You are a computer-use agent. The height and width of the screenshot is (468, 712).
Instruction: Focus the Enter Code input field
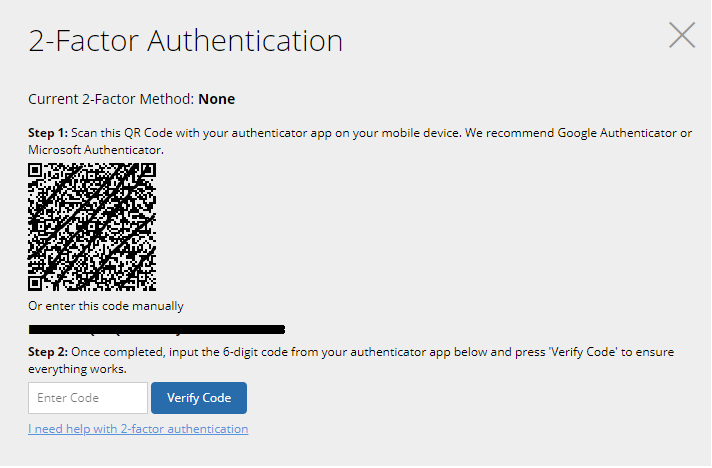coord(88,398)
